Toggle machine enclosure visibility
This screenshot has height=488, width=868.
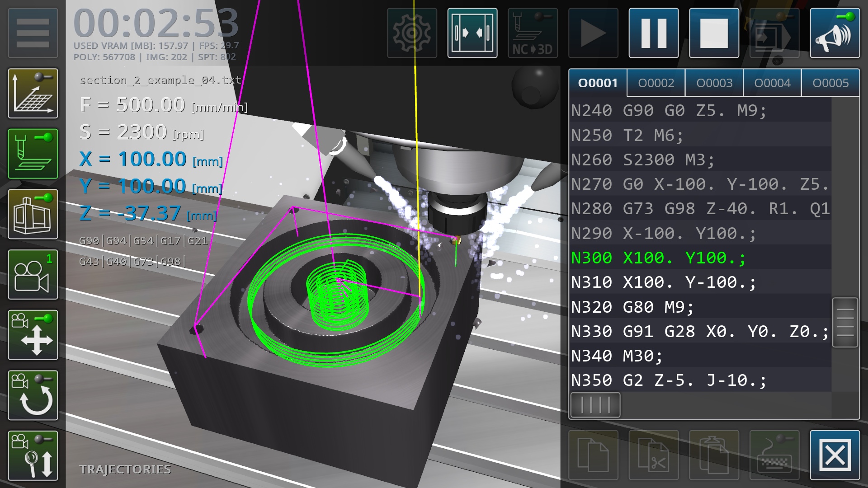[x=33, y=214]
